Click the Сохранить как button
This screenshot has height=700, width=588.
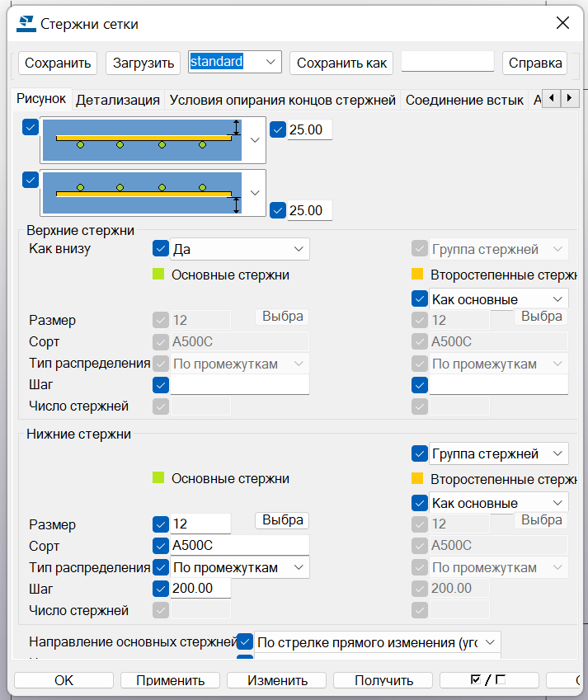click(341, 63)
